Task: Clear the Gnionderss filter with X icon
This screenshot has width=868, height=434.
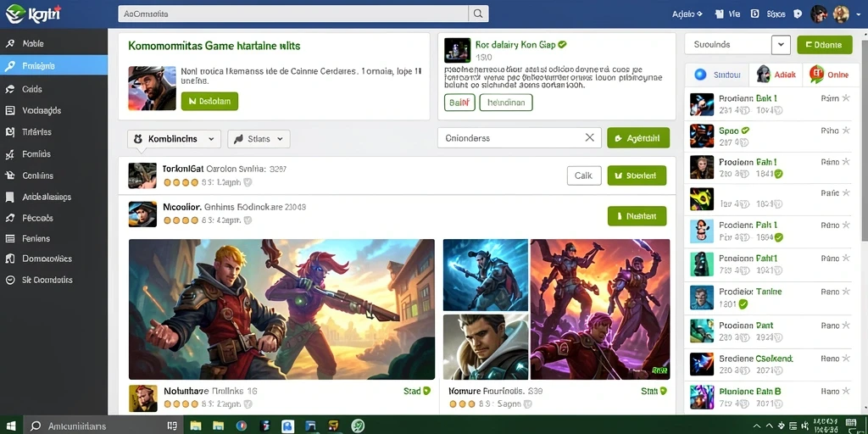Action: click(x=590, y=138)
